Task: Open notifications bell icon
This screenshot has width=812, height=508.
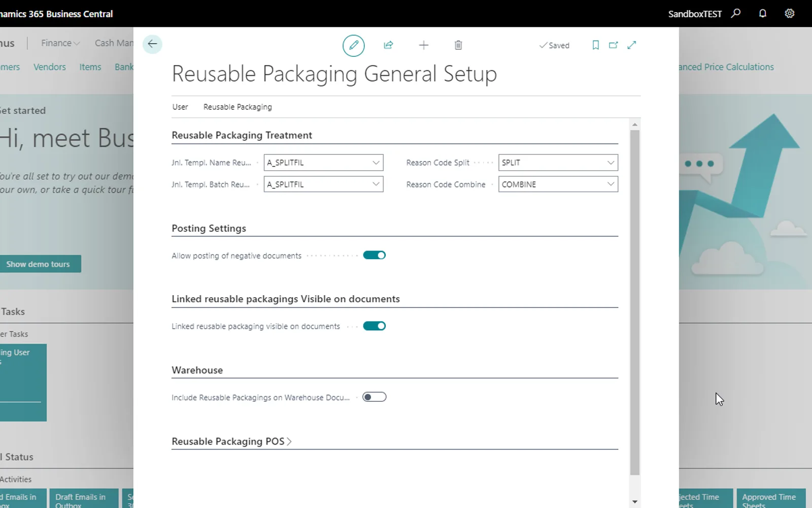Action: pos(763,14)
